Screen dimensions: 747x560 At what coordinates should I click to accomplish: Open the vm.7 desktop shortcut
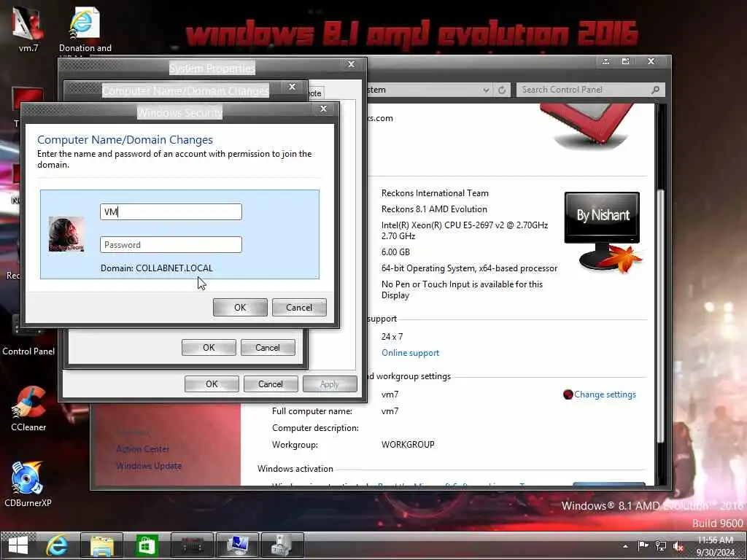pos(28,28)
